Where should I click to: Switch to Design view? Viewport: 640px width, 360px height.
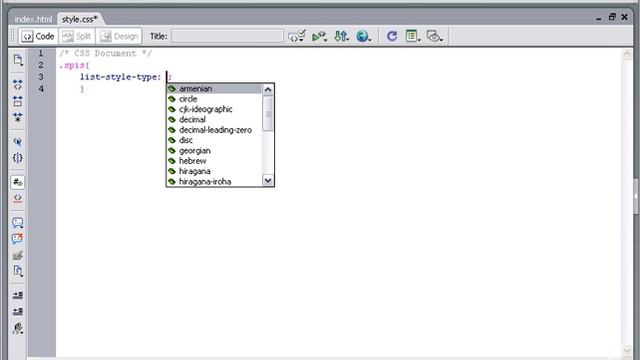pos(119,36)
